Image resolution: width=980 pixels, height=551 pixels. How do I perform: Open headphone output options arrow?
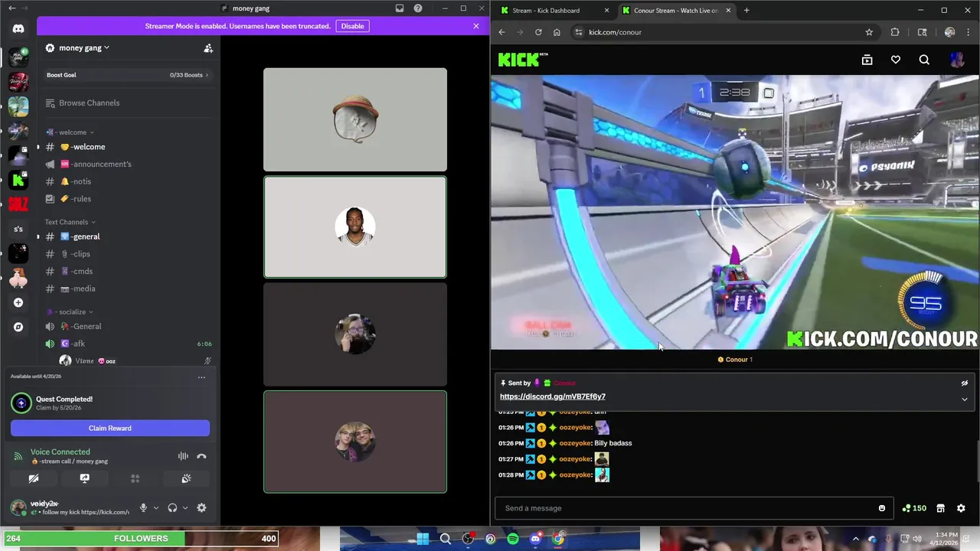tap(185, 507)
